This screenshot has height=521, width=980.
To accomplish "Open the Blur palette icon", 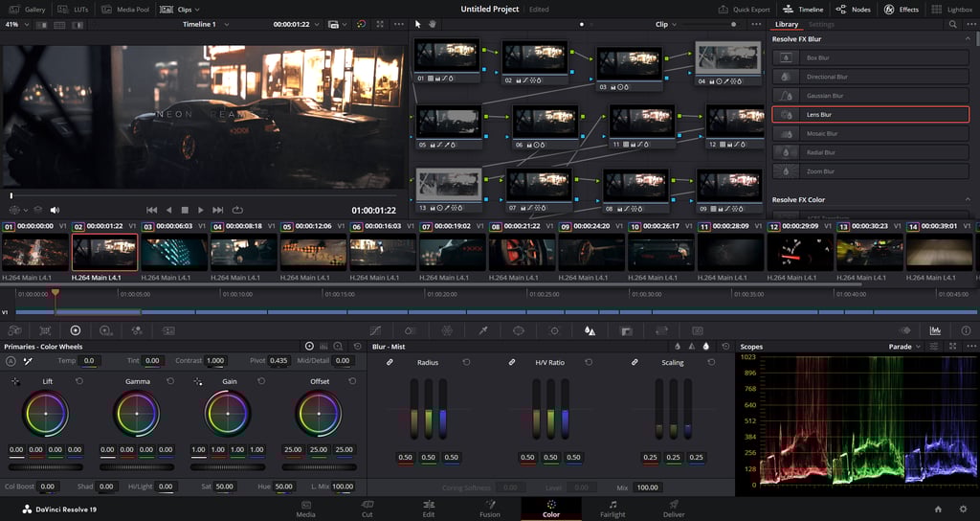I will click(590, 330).
